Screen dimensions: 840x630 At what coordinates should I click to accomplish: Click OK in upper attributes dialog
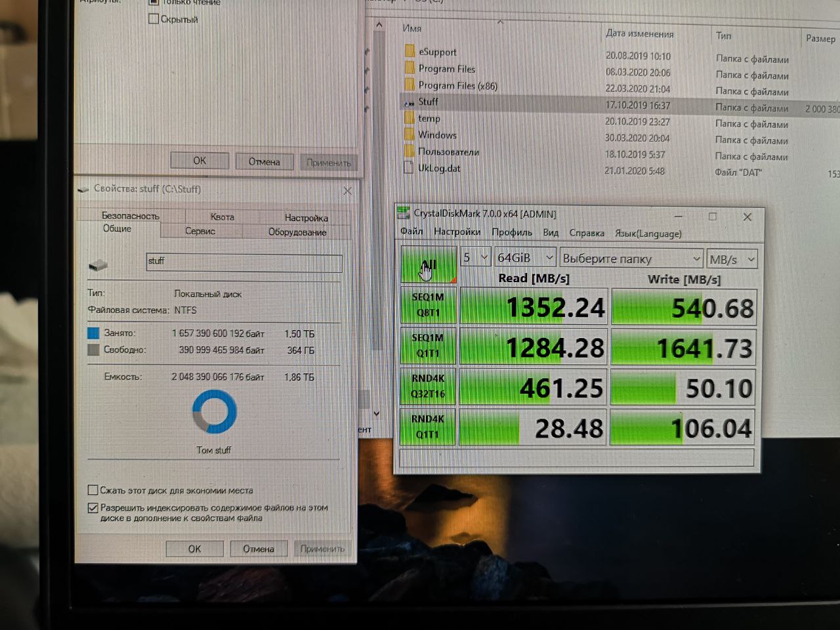(199, 160)
